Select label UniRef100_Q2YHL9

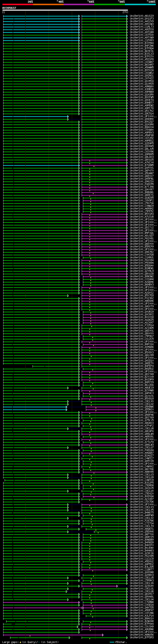(142, 271)
